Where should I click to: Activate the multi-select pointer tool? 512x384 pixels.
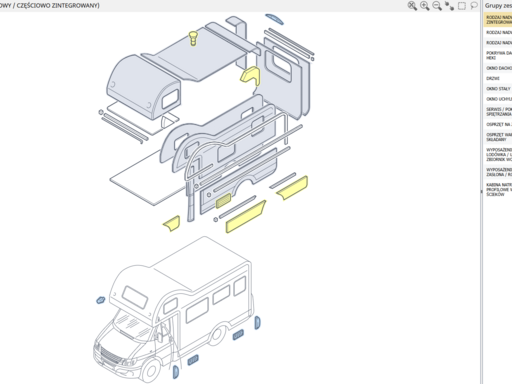[449, 6]
